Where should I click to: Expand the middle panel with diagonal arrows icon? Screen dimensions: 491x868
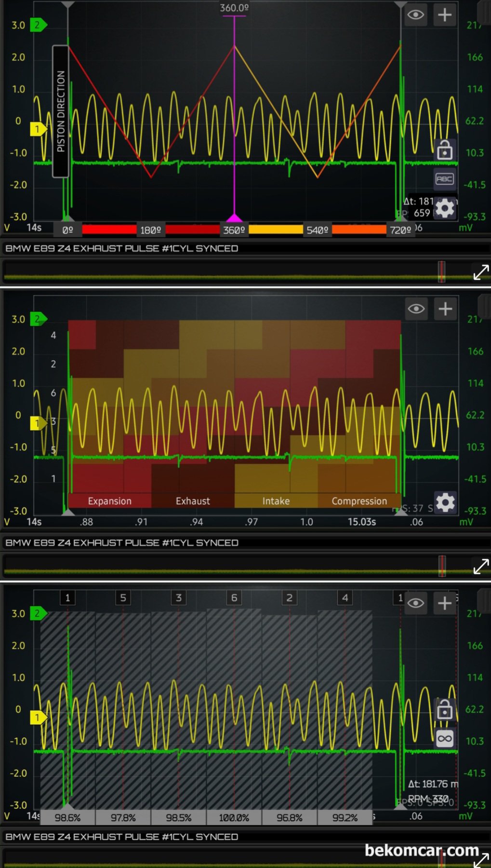[480, 567]
